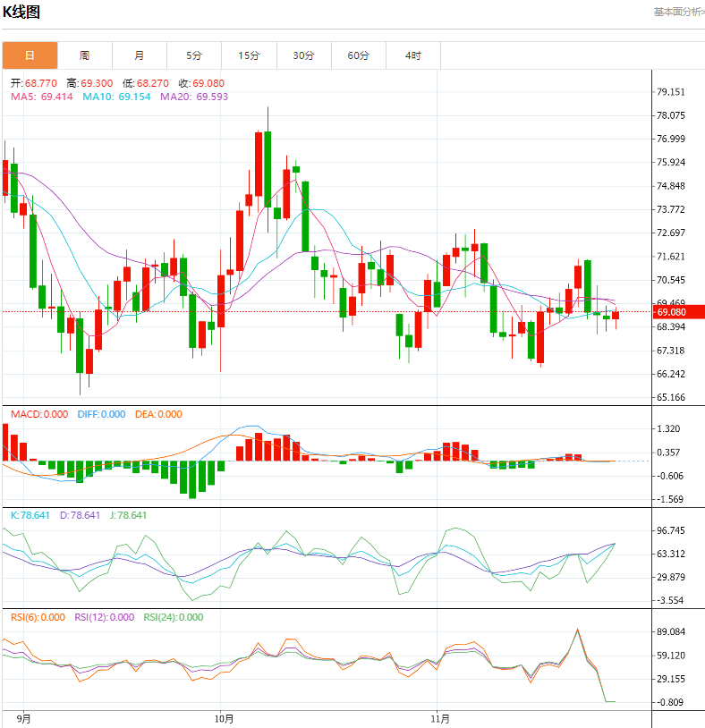Click the K线图 title
This screenshot has height=728, width=705.
(x=21, y=12)
